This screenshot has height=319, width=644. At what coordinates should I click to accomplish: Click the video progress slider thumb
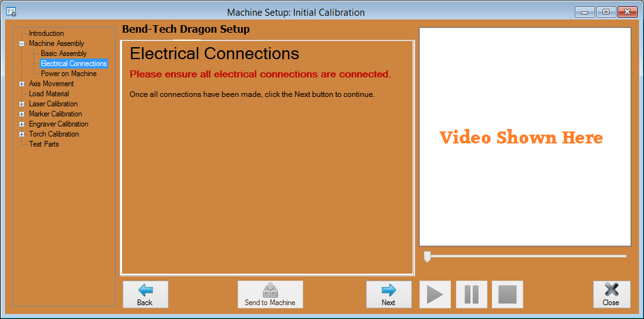pos(427,257)
